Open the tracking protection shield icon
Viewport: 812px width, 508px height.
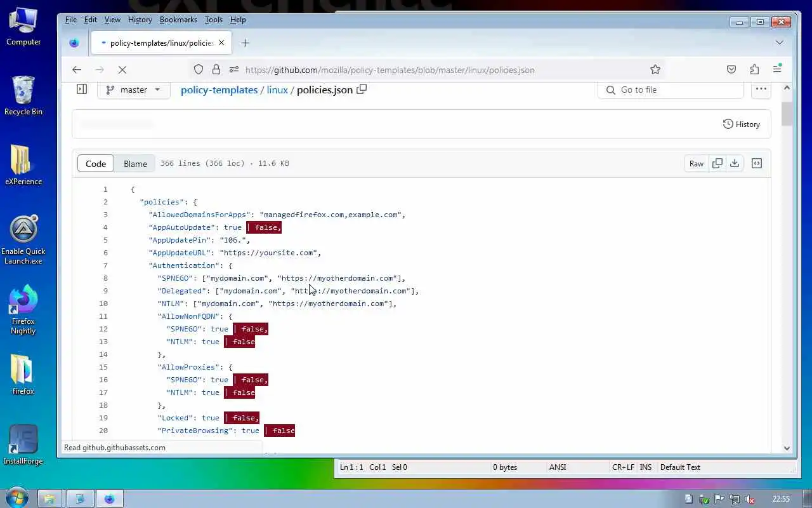[x=199, y=70]
